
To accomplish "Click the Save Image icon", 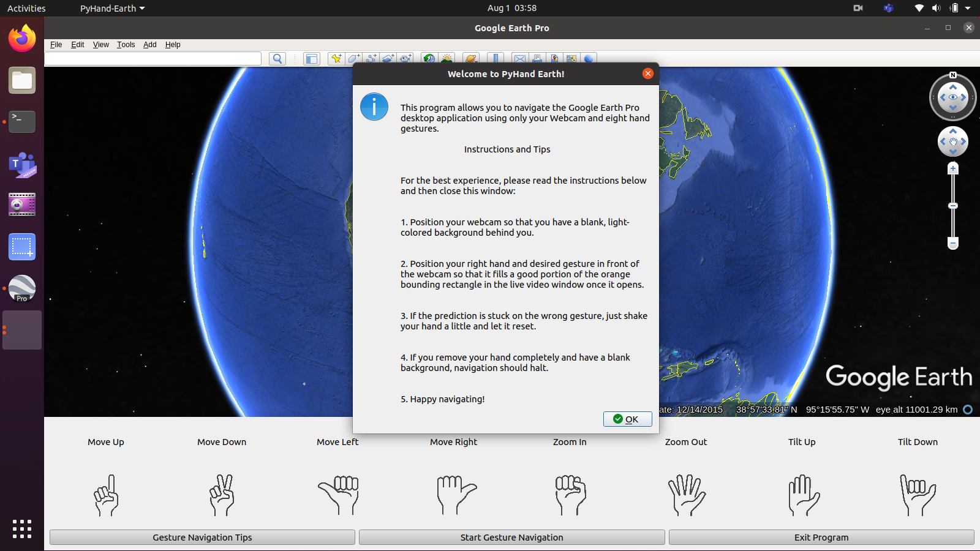I will [554, 59].
